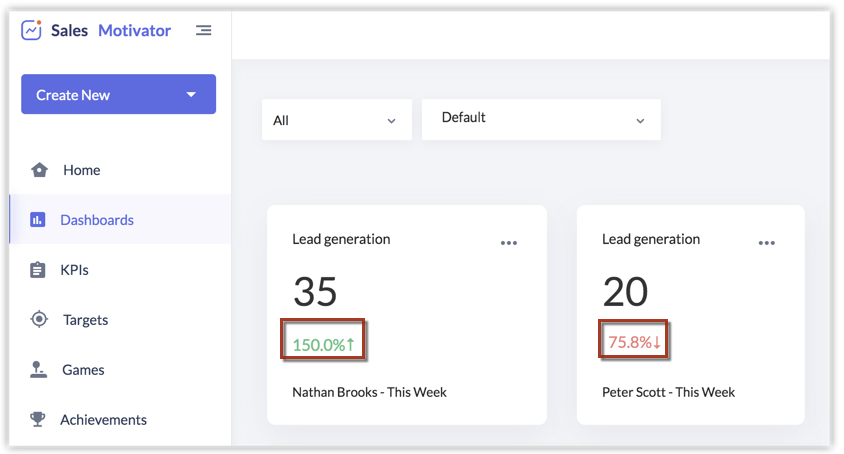Open Peter Scott card options menu
The width and height of the screenshot is (844, 454).
pyautogui.click(x=767, y=242)
